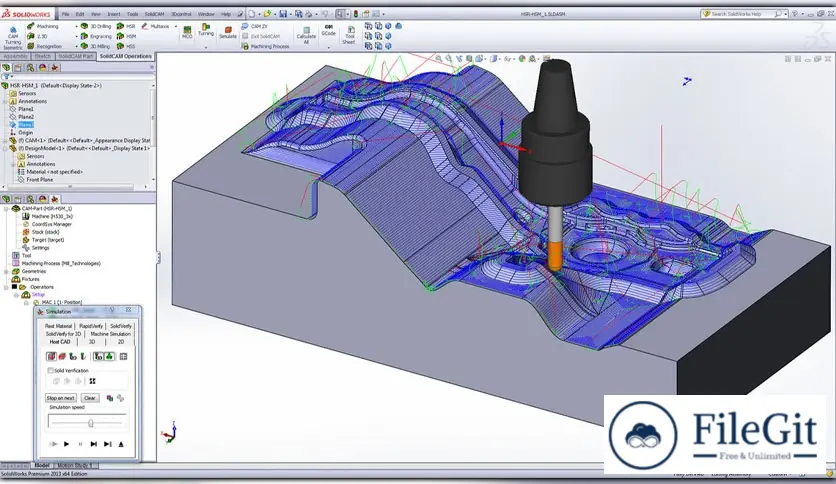This screenshot has width=836, height=484.
Task: Select the RapidVerify tab in Simulation
Action: pyautogui.click(x=91, y=326)
